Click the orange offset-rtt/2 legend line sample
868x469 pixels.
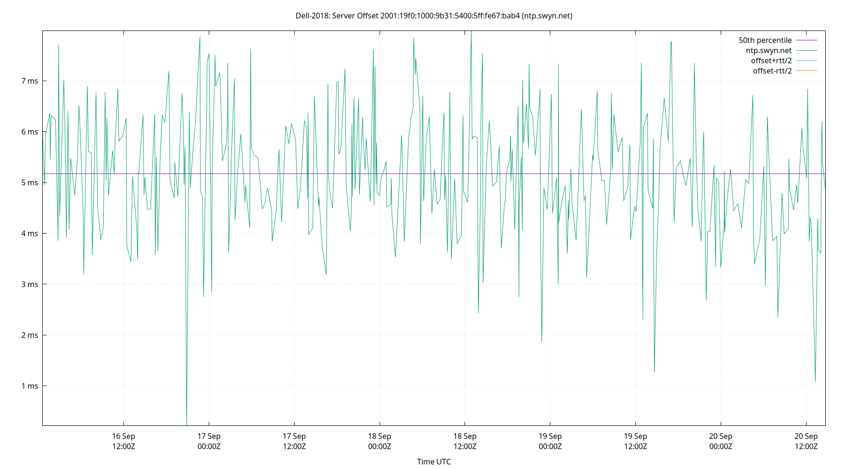(806, 70)
